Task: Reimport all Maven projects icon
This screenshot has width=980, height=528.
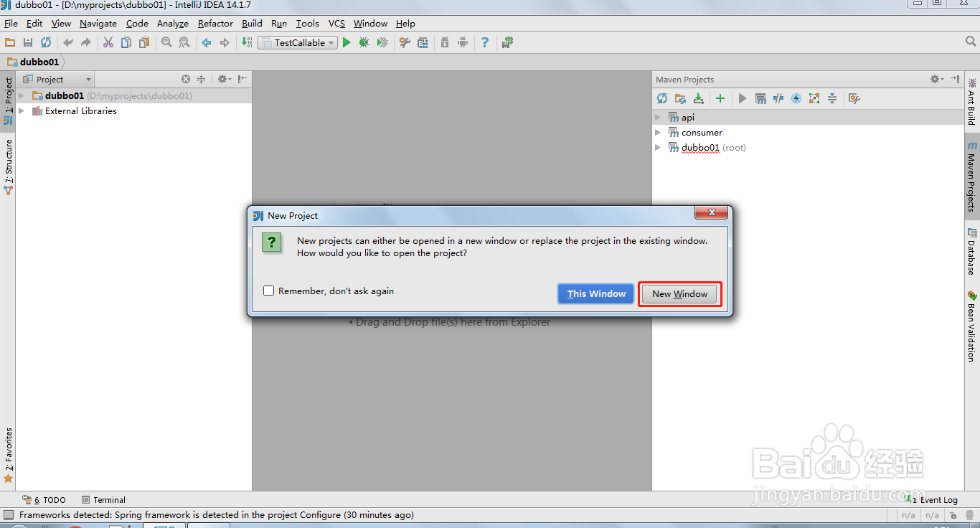Action: [662, 98]
